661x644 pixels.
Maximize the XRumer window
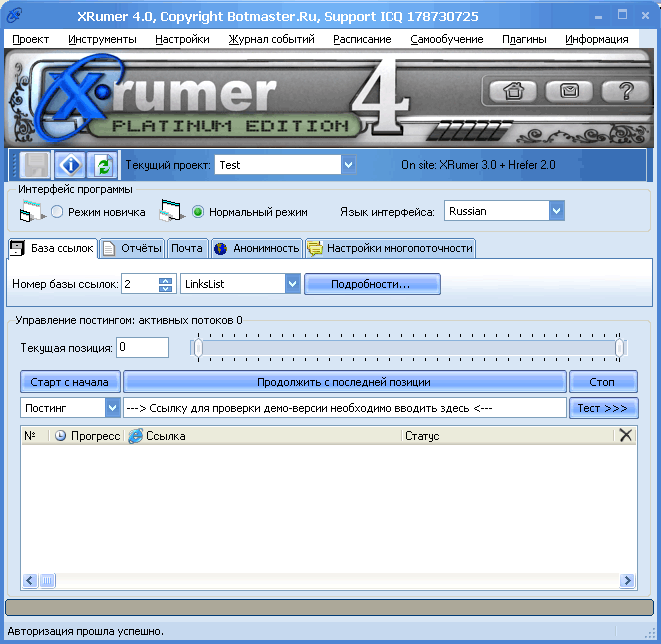click(622, 16)
